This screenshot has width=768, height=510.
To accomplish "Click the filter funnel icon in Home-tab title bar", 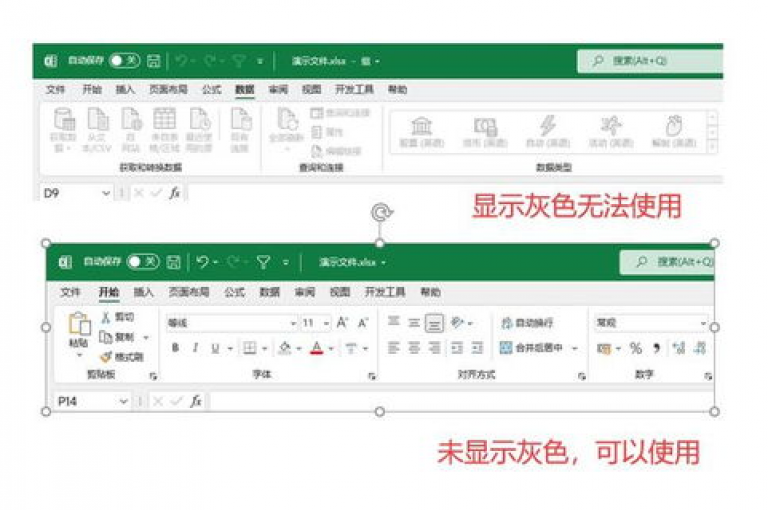I will coord(264,263).
